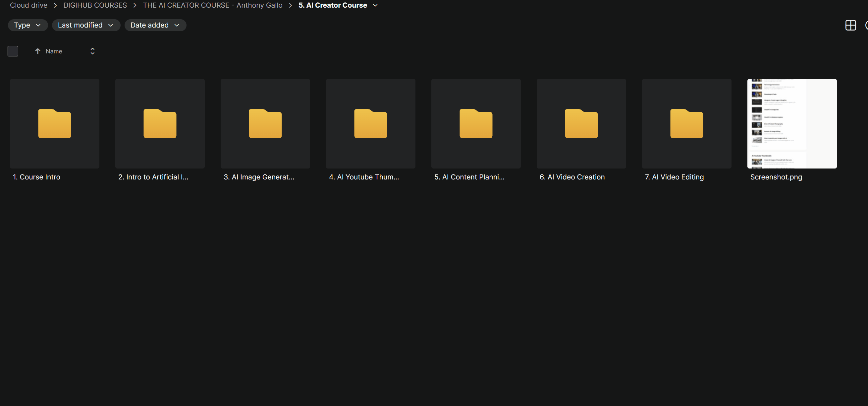Screen dimensions: 868x406
Task: Expand the Date added filter dropdown
Action: pyautogui.click(x=155, y=25)
